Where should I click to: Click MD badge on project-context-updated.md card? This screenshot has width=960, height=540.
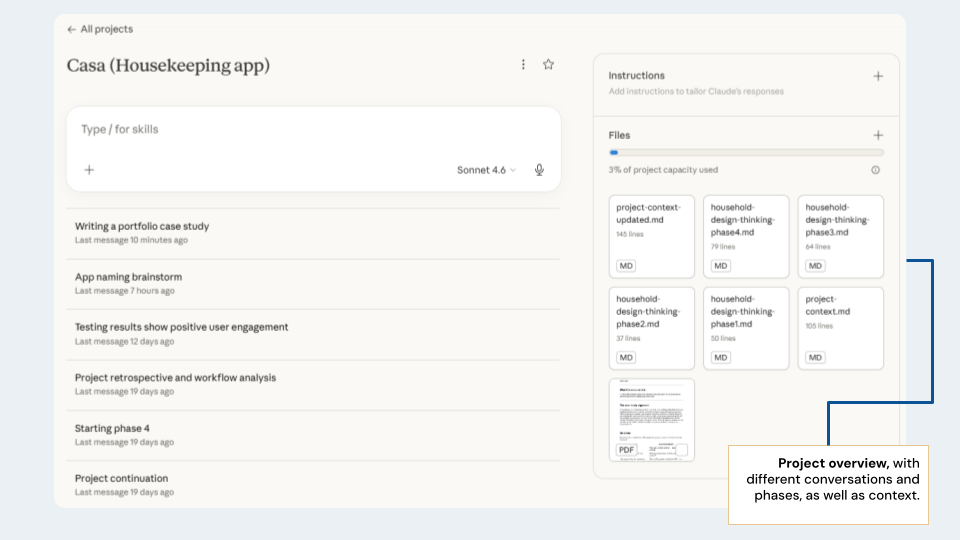[x=626, y=266]
